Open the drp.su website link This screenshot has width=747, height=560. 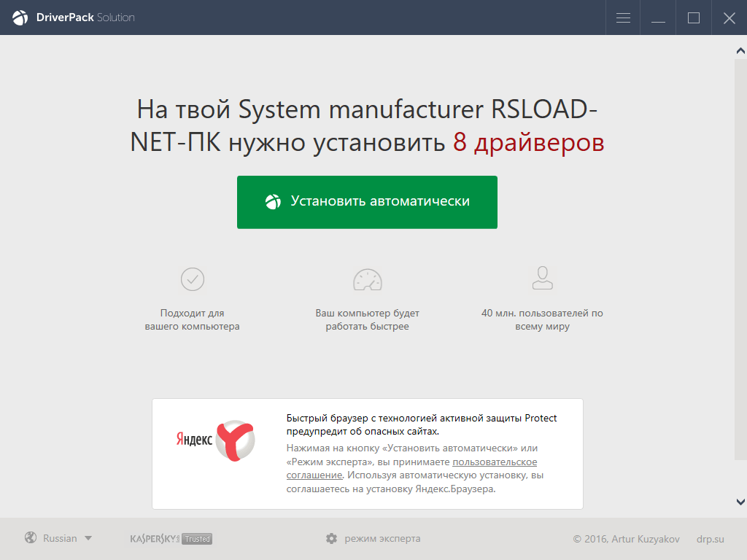click(x=710, y=539)
